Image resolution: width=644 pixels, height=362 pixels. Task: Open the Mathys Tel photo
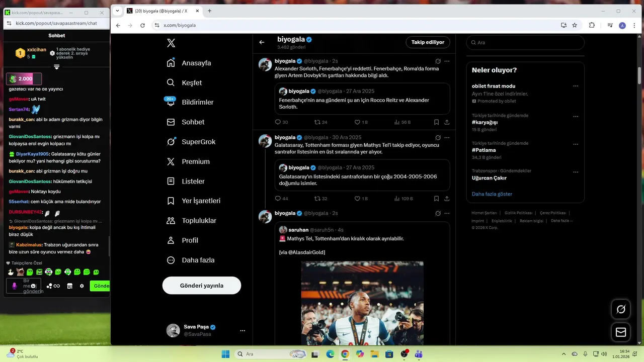tap(362, 303)
